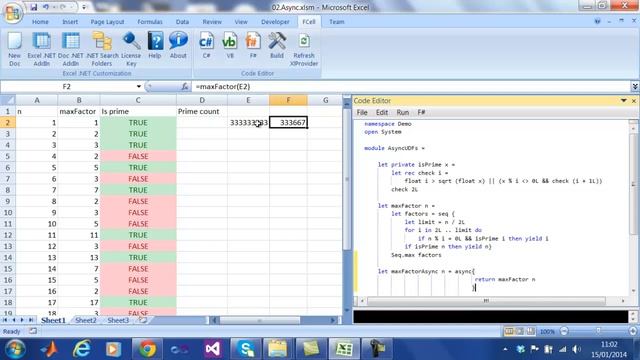
Task: Customize Quick Access Toolbar dropdown
Action: pos(84,7)
